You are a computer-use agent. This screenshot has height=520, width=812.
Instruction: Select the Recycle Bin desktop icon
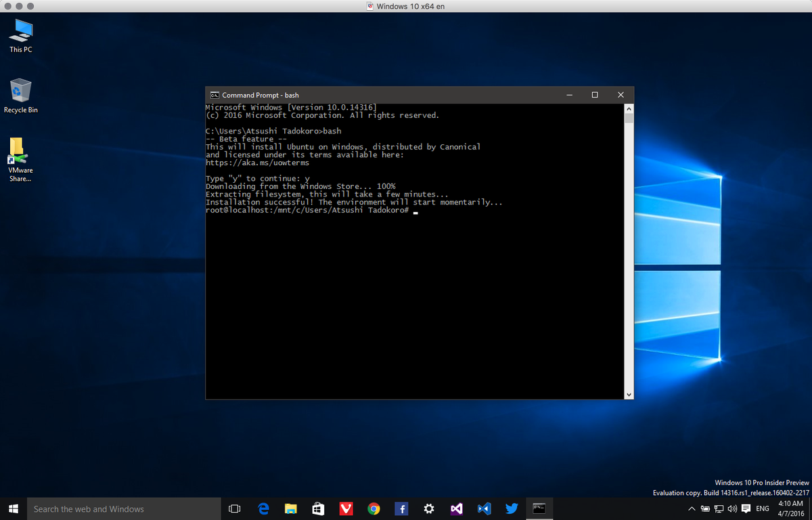tap(20, 96)
